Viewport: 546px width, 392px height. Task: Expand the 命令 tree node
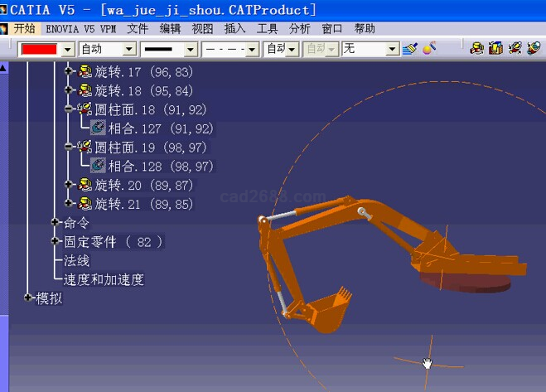click(56, 222)
